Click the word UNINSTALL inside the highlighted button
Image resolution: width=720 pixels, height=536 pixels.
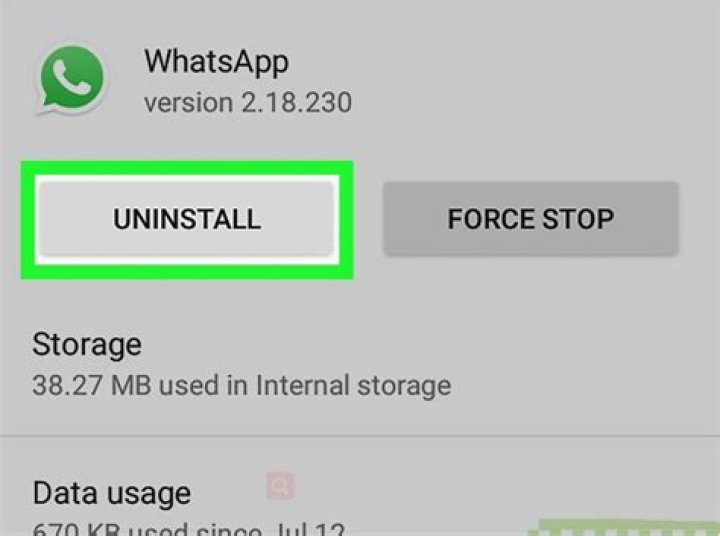pos(187,219)
